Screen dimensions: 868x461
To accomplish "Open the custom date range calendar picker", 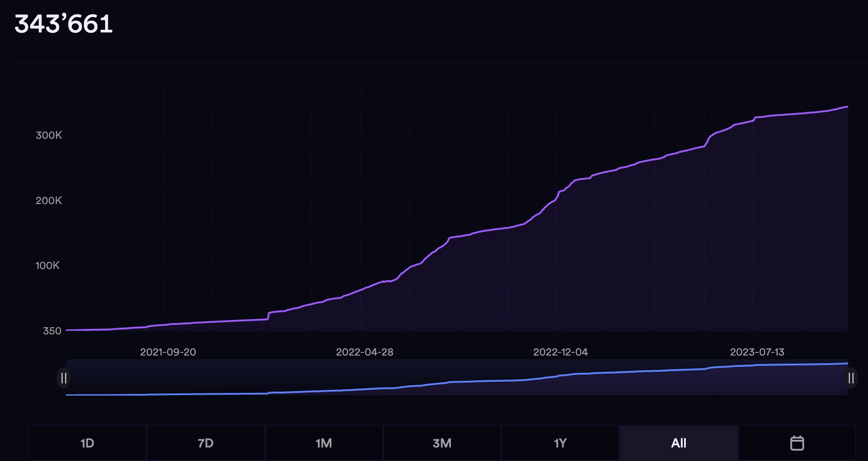I will 797,443.
